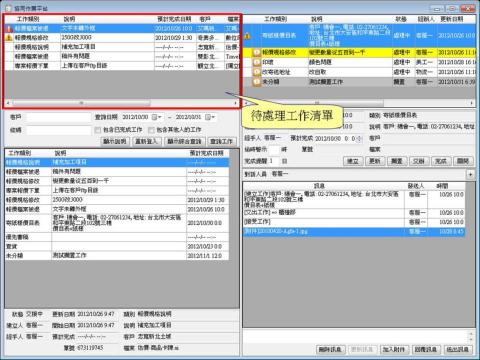The height and width of the screenshot is (360, 480).
Task: Click the message text box above 送出訊息
Action: (356, 336)
